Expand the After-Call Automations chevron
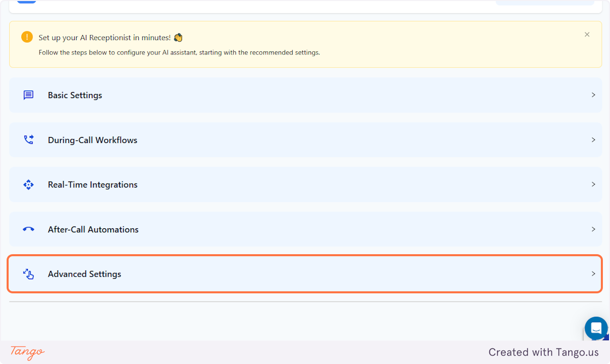This screenshot has height=364, width=610. 593,229
